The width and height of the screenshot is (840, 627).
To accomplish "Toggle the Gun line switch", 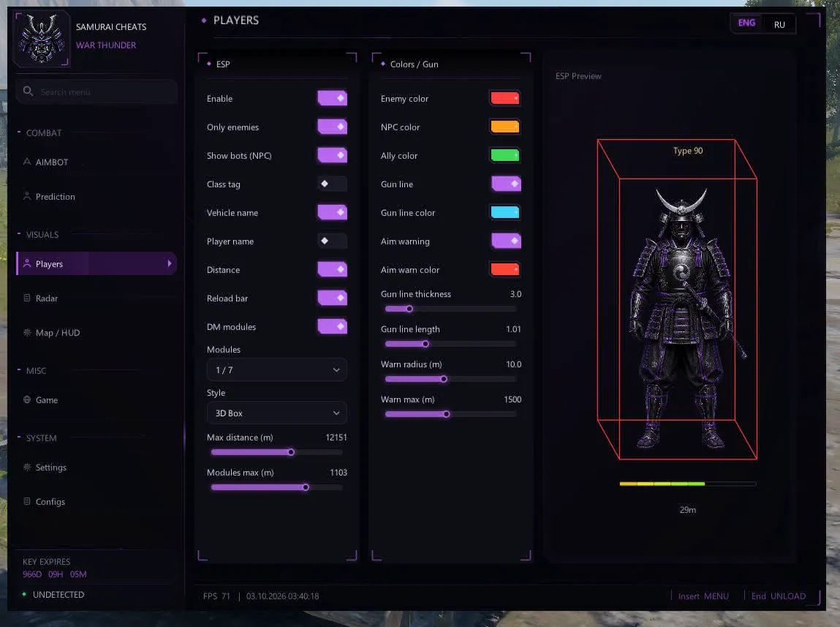I will (x=506, y=184).
